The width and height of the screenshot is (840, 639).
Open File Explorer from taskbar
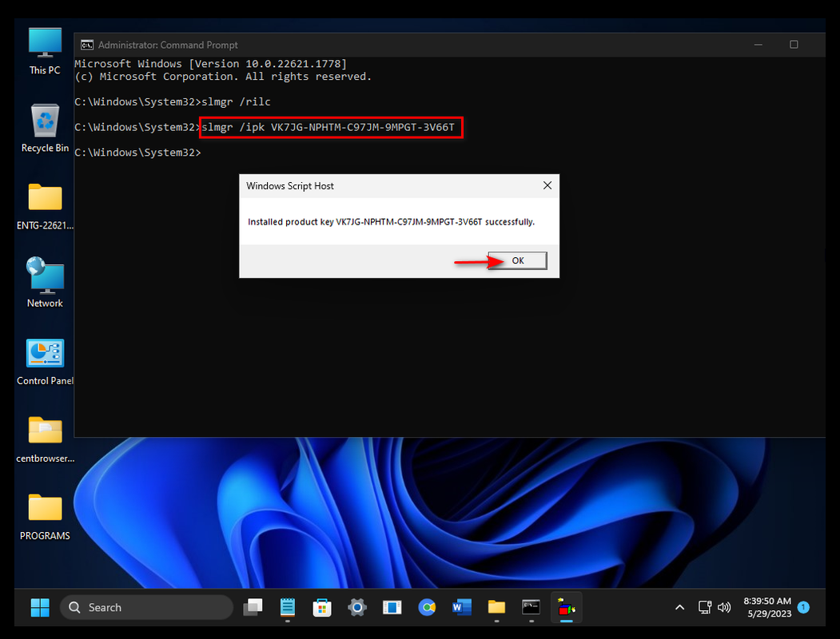(x=496, y=607)
